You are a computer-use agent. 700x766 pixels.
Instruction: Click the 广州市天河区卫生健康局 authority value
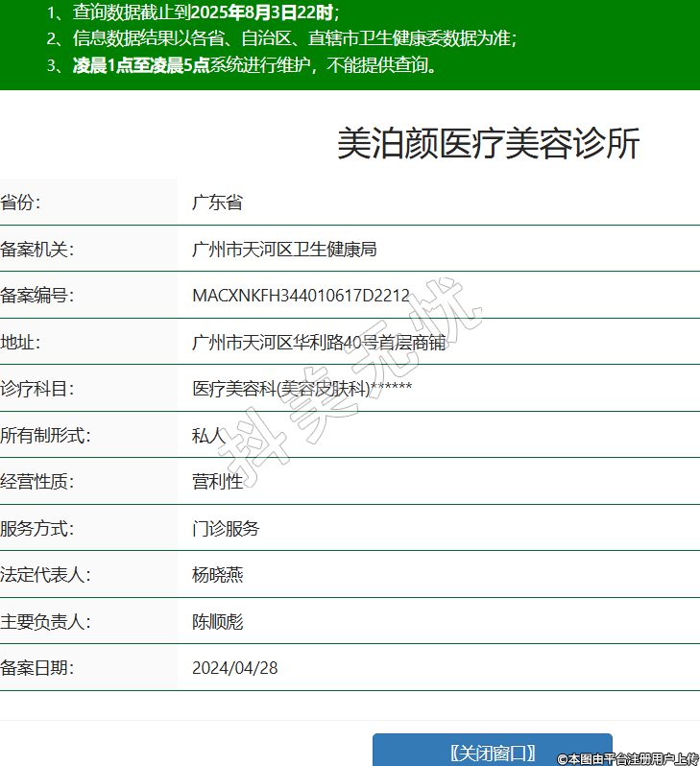pyautogui.click(x=284, y=250)
